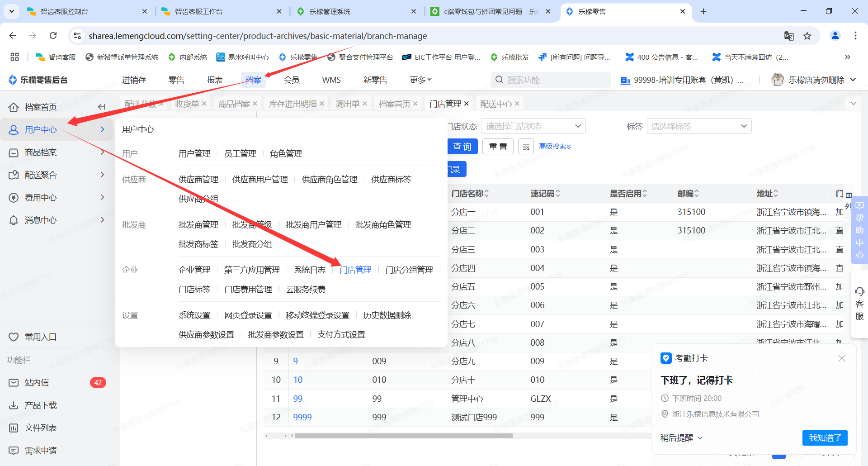Open the 报表 top navigation menu
The height and width of the screenshot is (466, 868).
pyautogui.click(x=215, y=80)
